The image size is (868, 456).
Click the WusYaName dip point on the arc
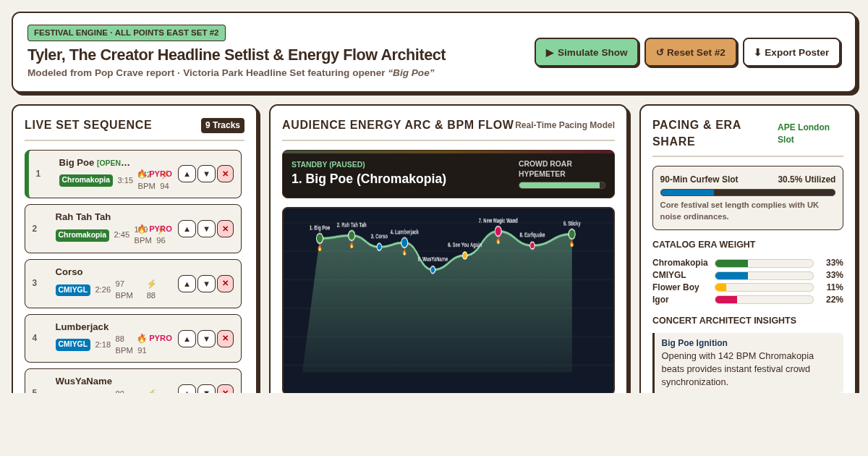433,270
